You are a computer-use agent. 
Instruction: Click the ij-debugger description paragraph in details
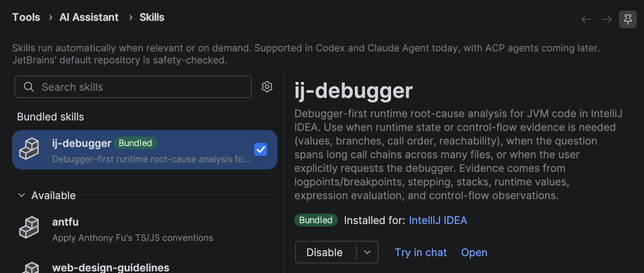458,155
